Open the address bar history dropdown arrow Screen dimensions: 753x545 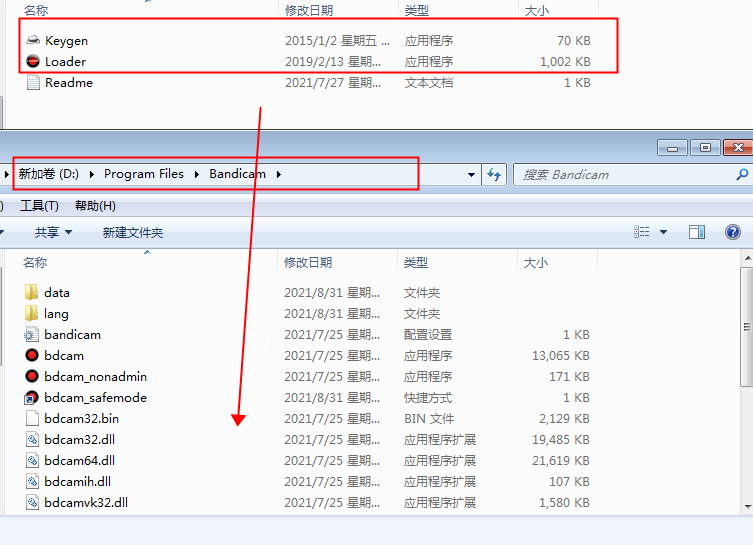[472, 174]
